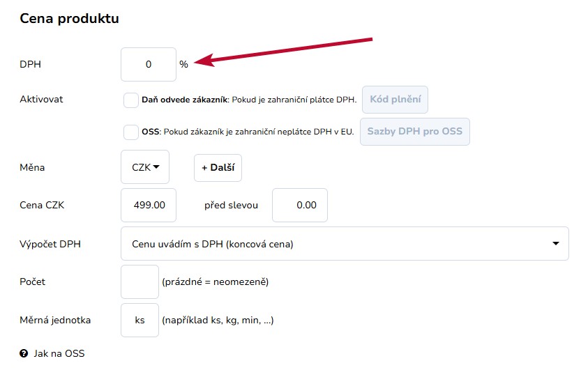The height and width of the screenshot is (370, 588).
Task: Click the Cena produktu heading
Action: coord(69,18)
